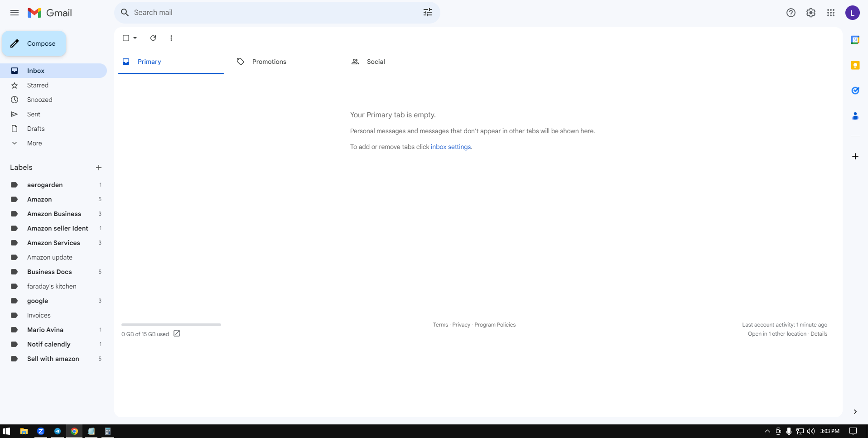Open the Support help icon

791,13
